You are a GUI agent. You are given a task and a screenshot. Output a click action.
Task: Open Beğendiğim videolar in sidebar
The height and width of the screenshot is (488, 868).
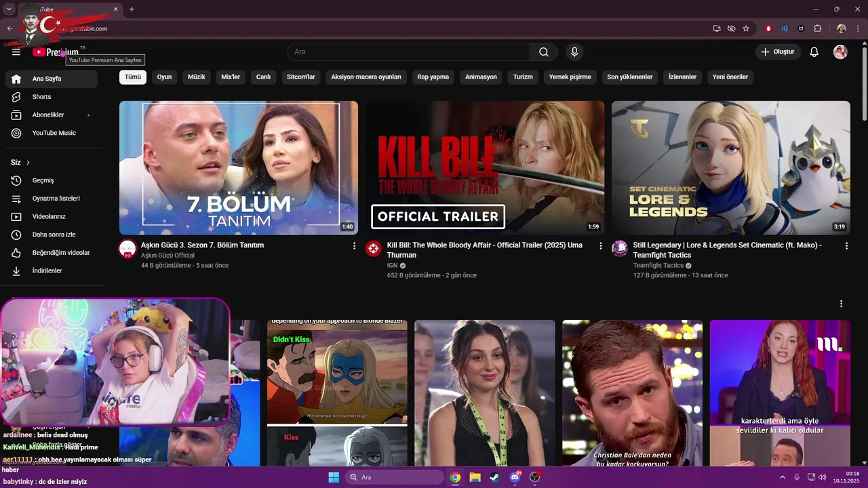click(x=52, y=253)
